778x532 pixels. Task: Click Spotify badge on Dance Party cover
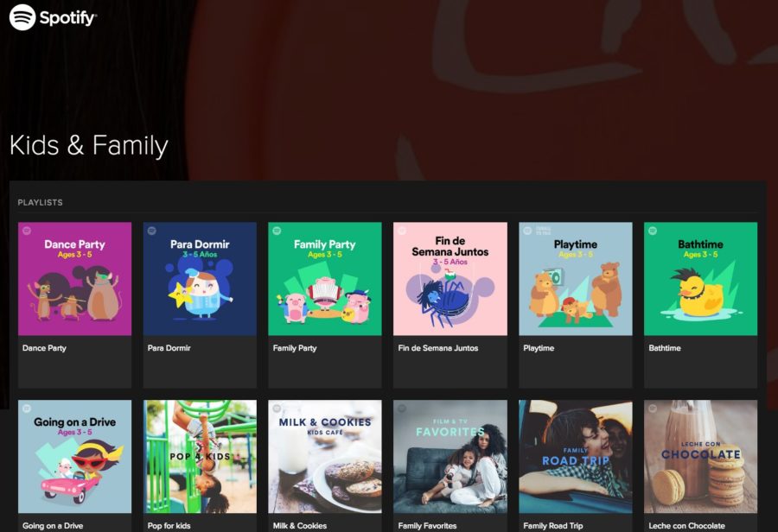27,231
